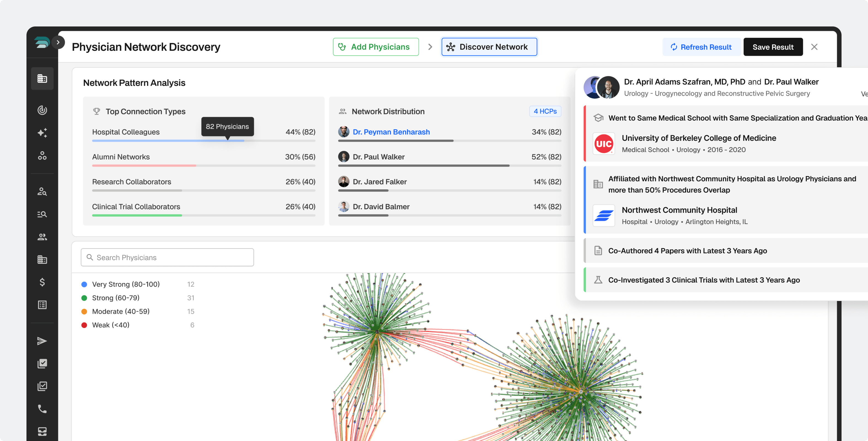868x441 pixels.
Task: Open the dollar sign sidebar icon
Action: (42, 282)
